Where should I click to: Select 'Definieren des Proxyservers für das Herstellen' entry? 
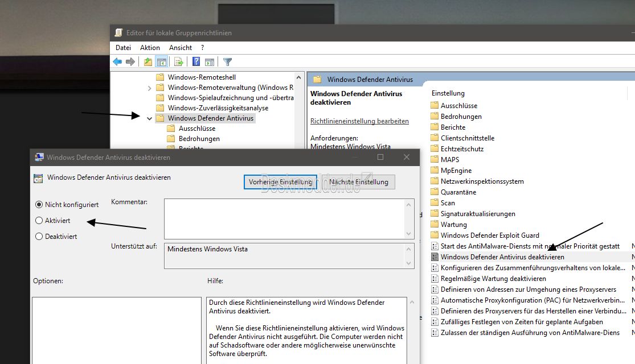pyautogui.click(x=534, y=311)
